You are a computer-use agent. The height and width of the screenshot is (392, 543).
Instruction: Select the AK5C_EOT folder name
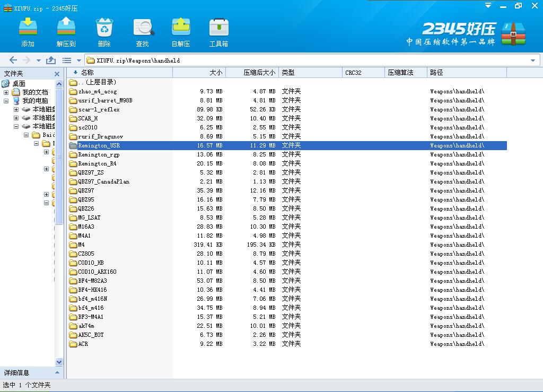tap(91, 335)
